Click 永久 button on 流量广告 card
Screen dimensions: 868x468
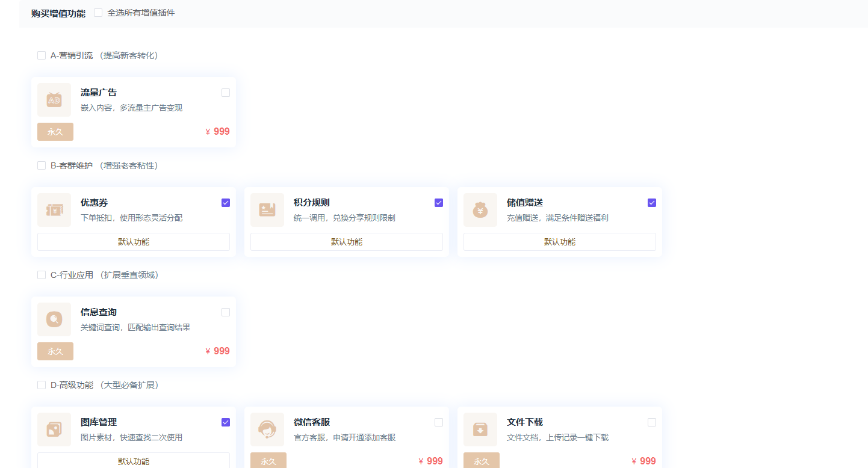pyautogui.click(x=55, y=132)
